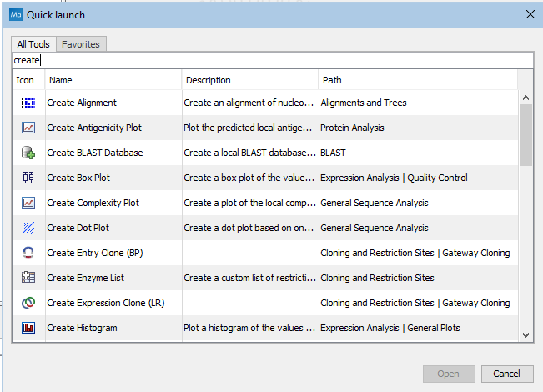The height and width of the screenshot is (392, 543).
Task: Focus the search field containing "create"
Action: [x=271, y=60]
